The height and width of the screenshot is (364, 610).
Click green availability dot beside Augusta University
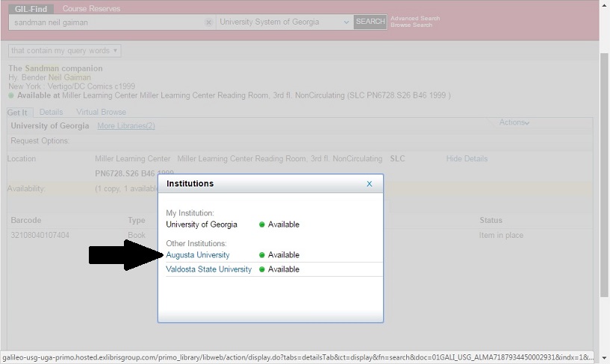click(x=262, y=255)
